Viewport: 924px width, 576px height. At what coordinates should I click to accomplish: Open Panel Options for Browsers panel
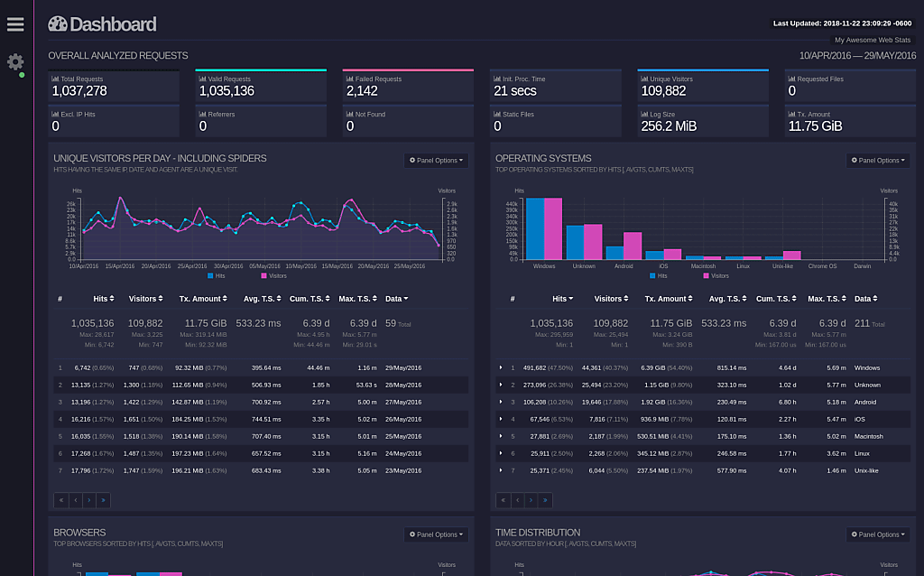click(436, 534)
